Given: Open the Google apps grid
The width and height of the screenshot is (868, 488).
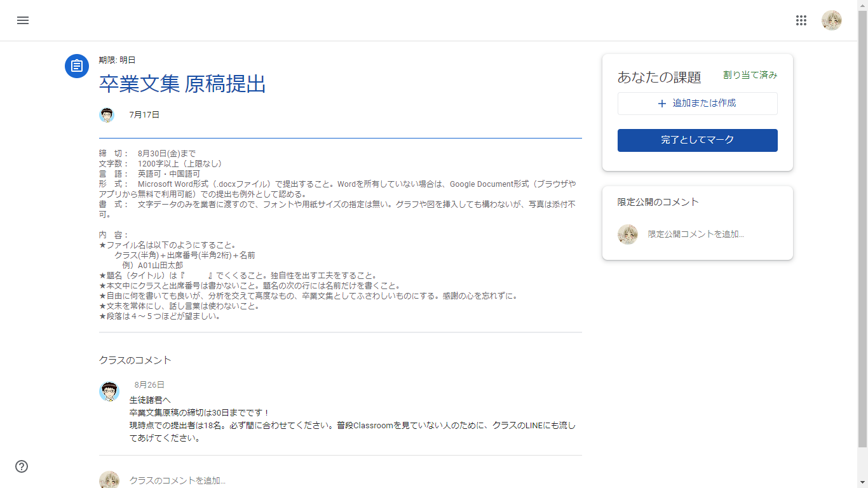Looking at the screenshot, I should pyautogui.click(x=801, y=20).
